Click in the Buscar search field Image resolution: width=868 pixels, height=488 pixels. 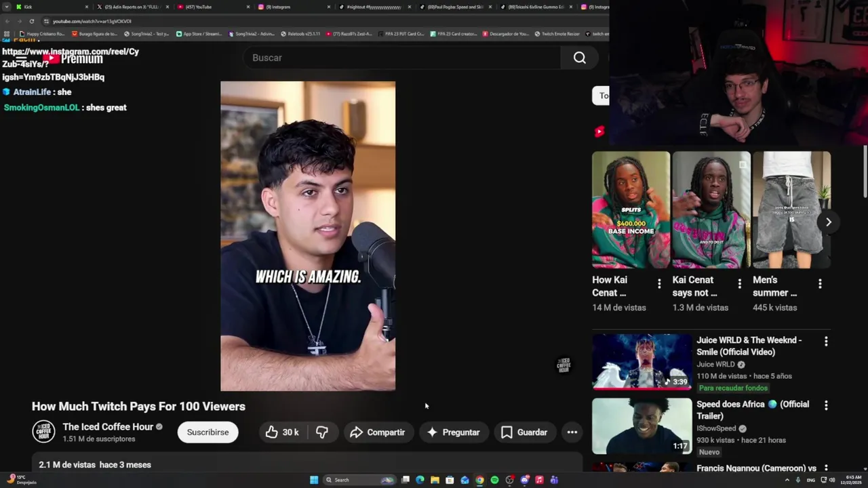click(402, 58)
